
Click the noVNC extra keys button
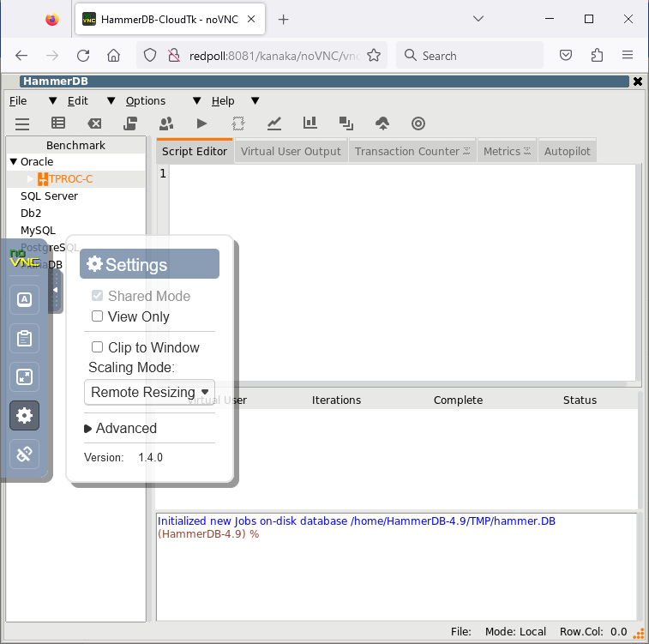[24, 299]
